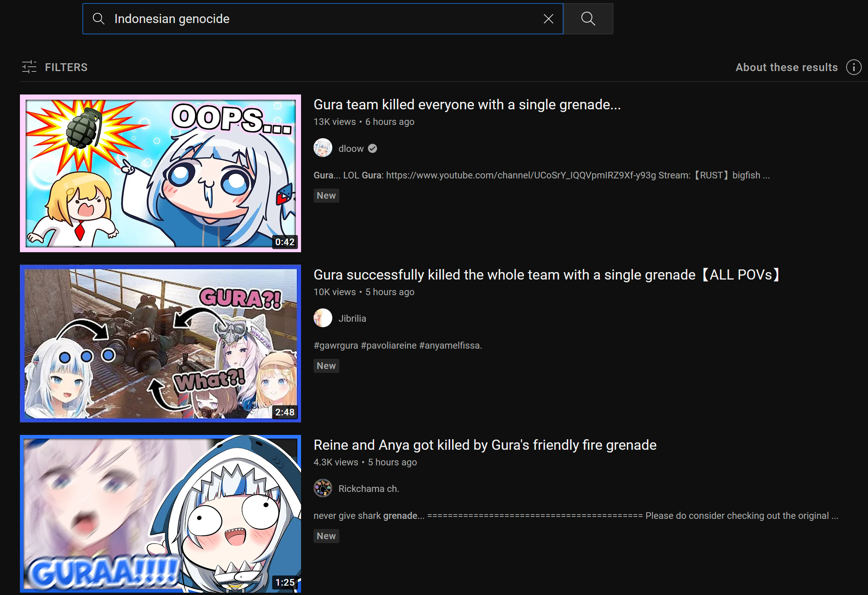This screenshot has height=595, width=868.
Task: Click the dloow channel avatar
Action: pyautogui.click(x=323, y=148)
